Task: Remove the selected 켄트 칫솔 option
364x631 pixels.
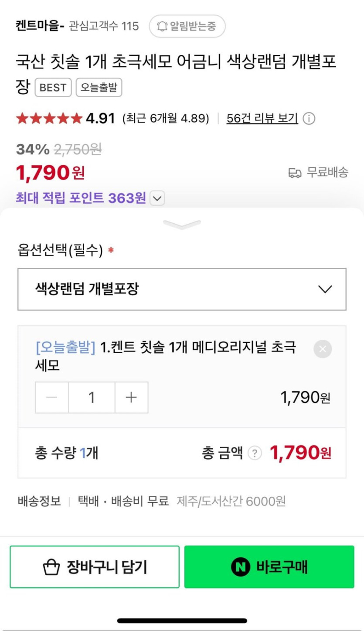Action: coord(323,349)
